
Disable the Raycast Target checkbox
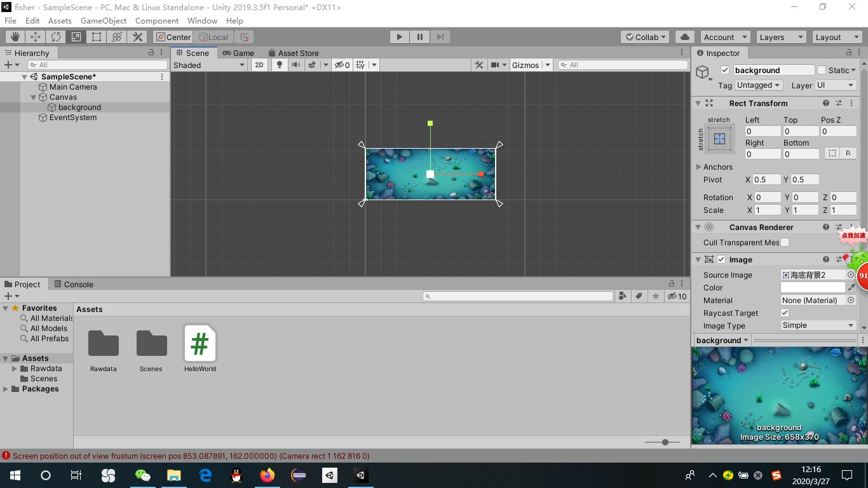point(785,313)
